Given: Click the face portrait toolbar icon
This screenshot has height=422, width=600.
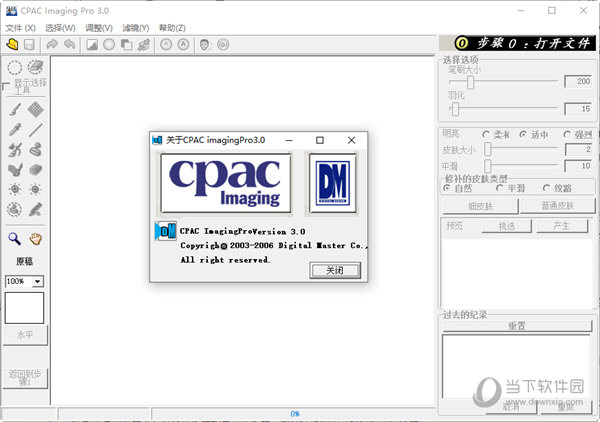Looking at the screenshot, I should pyautogui.click(x=205, y=45).
